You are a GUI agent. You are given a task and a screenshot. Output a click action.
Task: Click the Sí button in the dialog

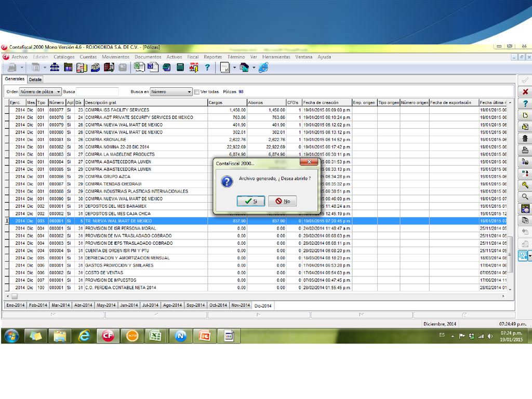(x=251, y=201)
